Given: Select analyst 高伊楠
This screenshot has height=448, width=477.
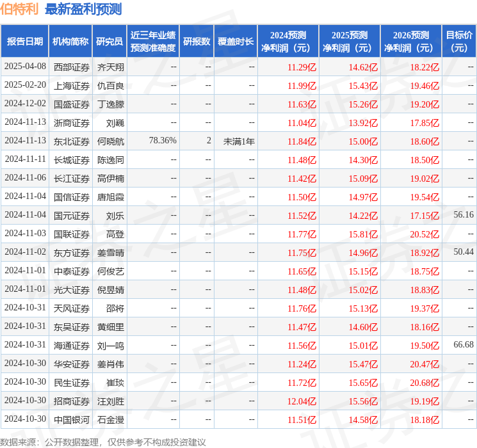Looking at the screenshot, I should click(110, 179).
